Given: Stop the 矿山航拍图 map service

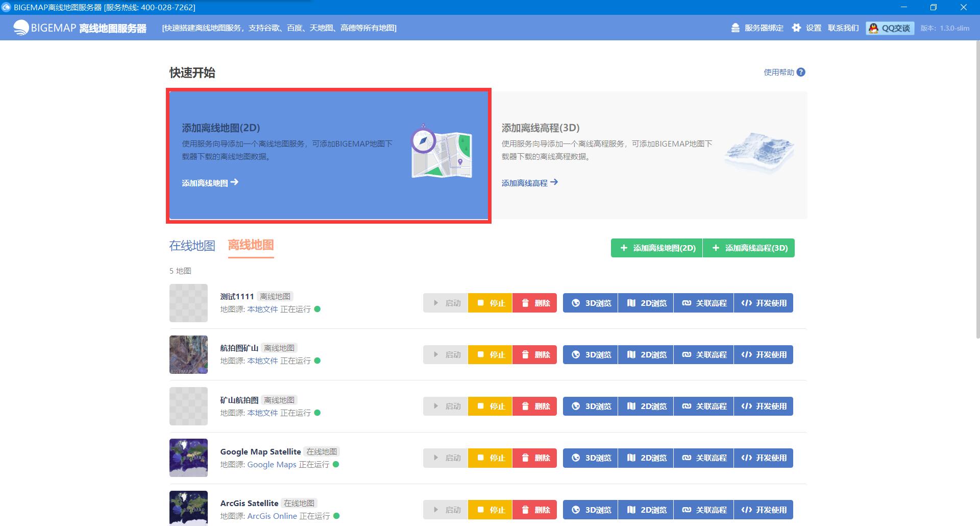Looking at the screenshot, I should tap(490, 406).
